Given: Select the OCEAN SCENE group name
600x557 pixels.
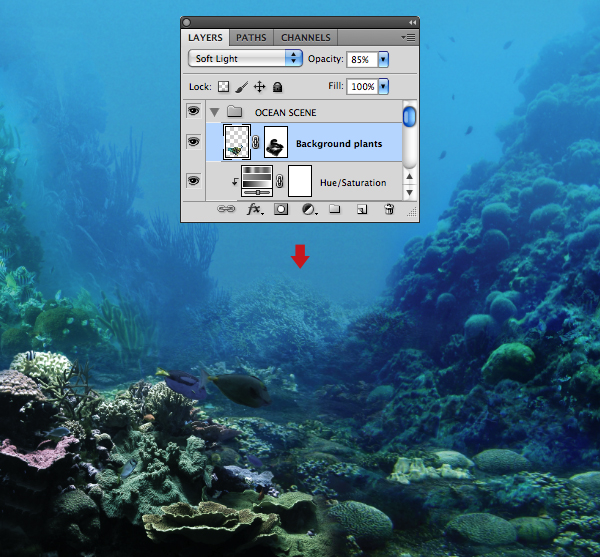Looking at the screenshot, I should [x=285, y=112].
